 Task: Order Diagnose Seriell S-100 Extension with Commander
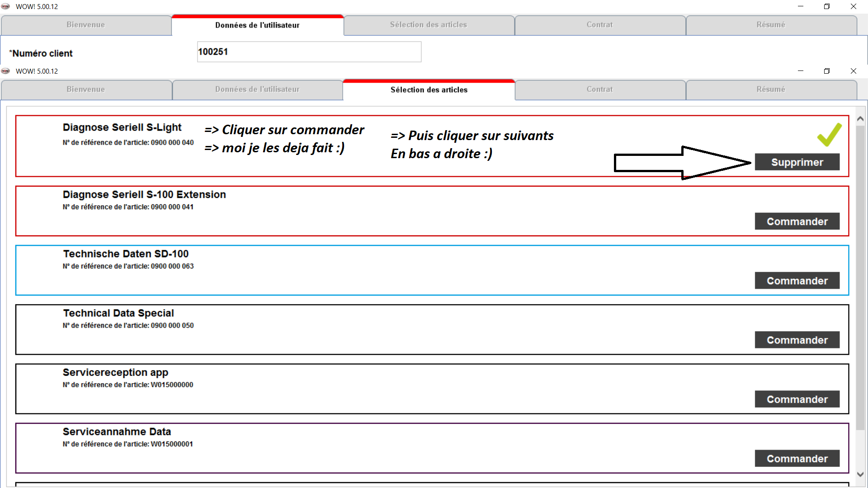797,221
